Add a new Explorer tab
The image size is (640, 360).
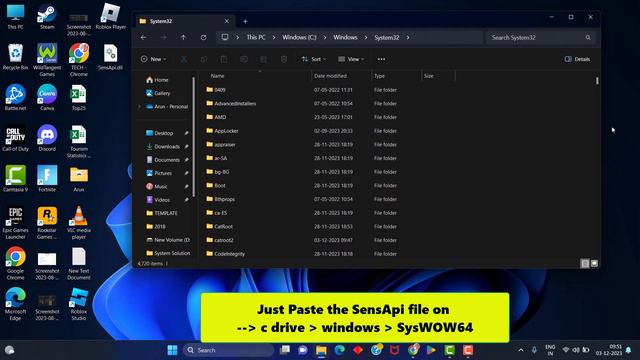click(245, 21)
